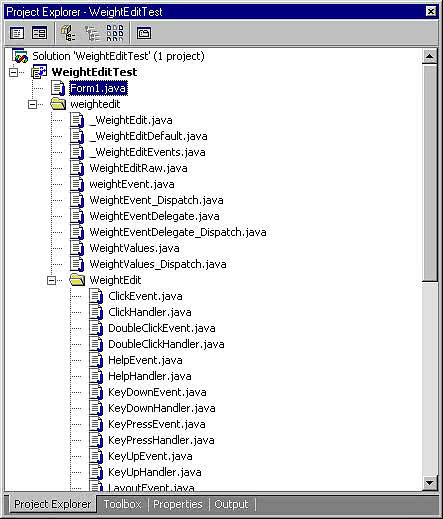Image resolution: width=443 pixels, height=519 pixels.
Task: Click the View Designer toolbar icon
Action: (39, 33)
